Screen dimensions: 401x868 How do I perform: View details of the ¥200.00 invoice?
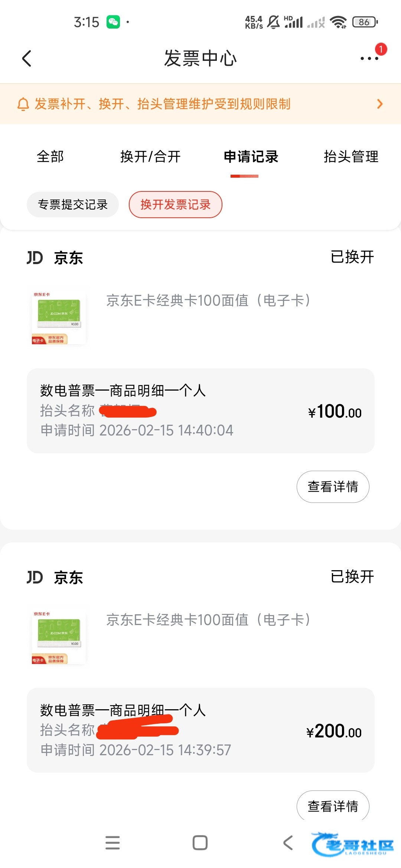tap(333, 806)
